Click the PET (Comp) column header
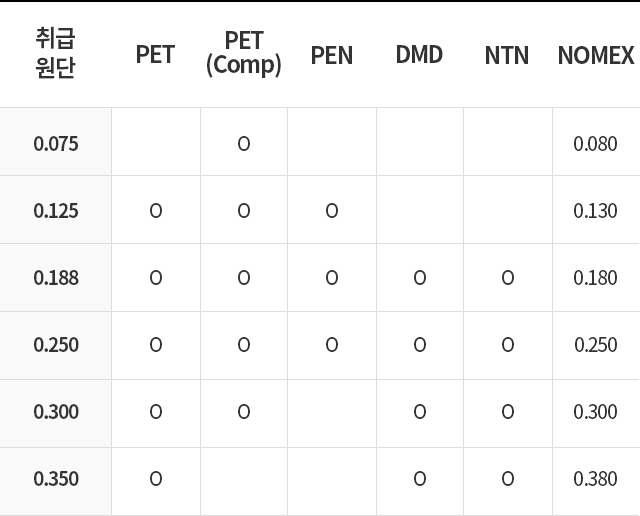The height and width of the screenshot is (516, 640). coord(244,53)
